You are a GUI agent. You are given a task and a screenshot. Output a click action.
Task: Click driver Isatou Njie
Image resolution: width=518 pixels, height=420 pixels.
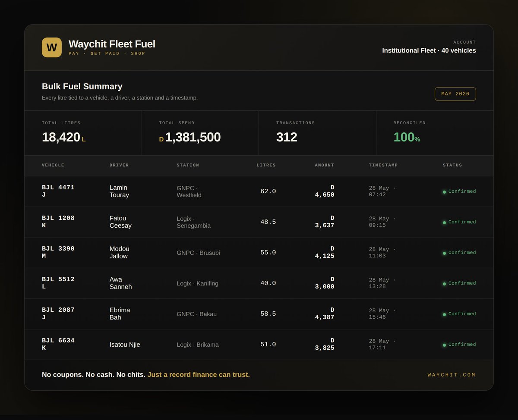(x=125, y=345)
